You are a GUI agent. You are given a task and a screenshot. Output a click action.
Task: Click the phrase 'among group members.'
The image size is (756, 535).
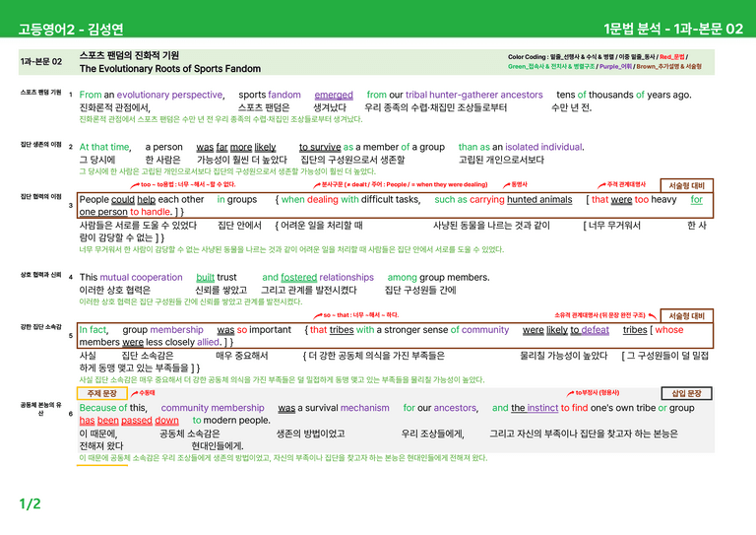coord(438,278)
